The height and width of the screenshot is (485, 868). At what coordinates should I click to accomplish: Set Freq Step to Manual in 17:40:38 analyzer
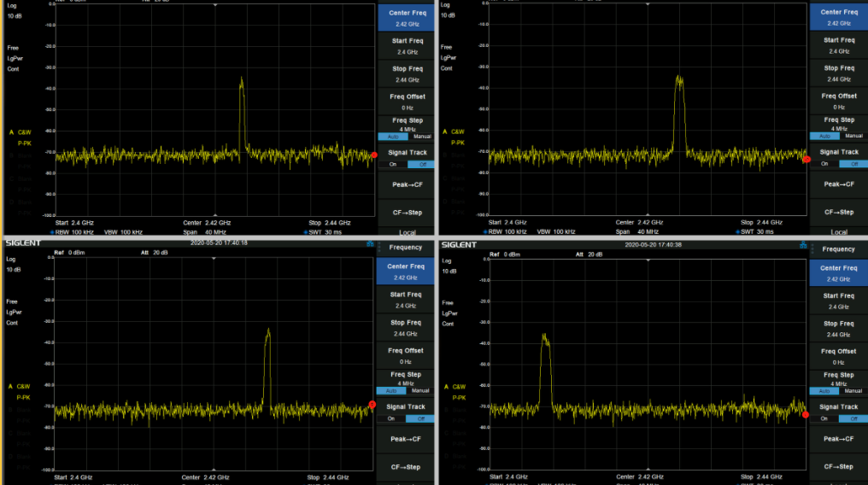[x=853, y=391]
